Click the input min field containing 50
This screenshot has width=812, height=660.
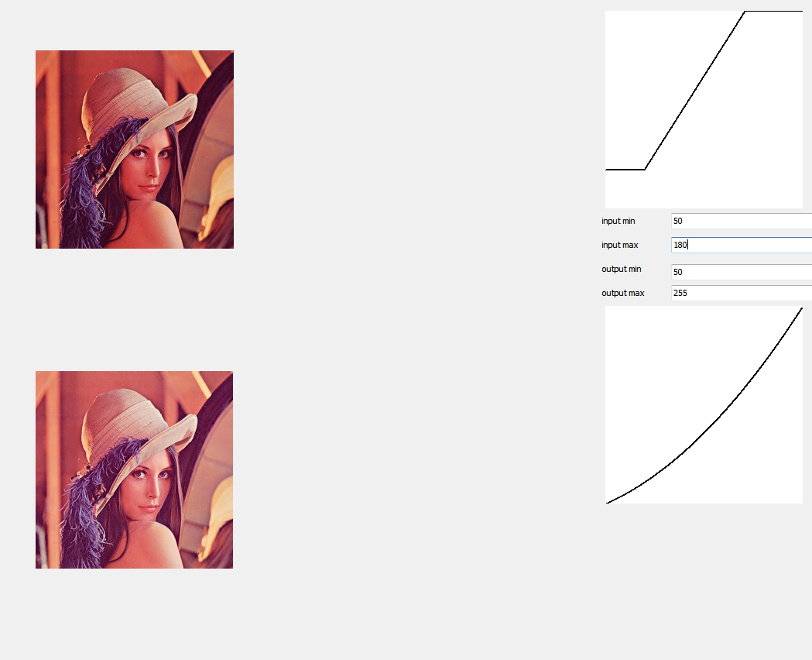[x=742, y=221]
